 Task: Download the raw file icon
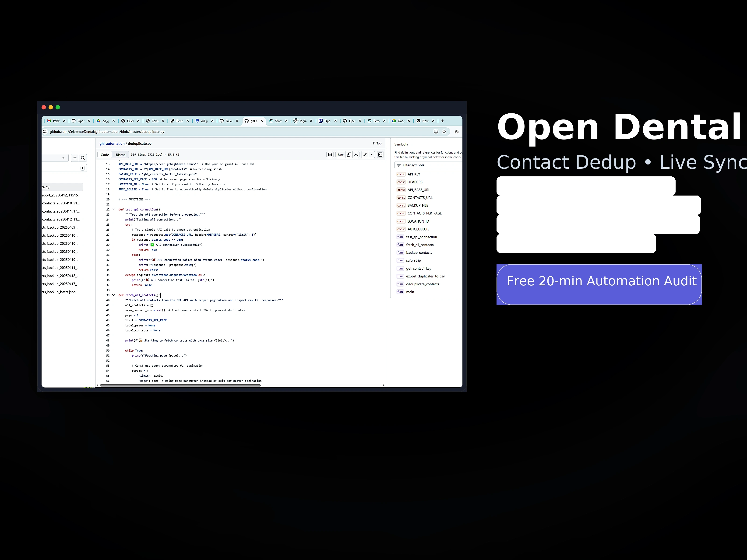(356, 155)
